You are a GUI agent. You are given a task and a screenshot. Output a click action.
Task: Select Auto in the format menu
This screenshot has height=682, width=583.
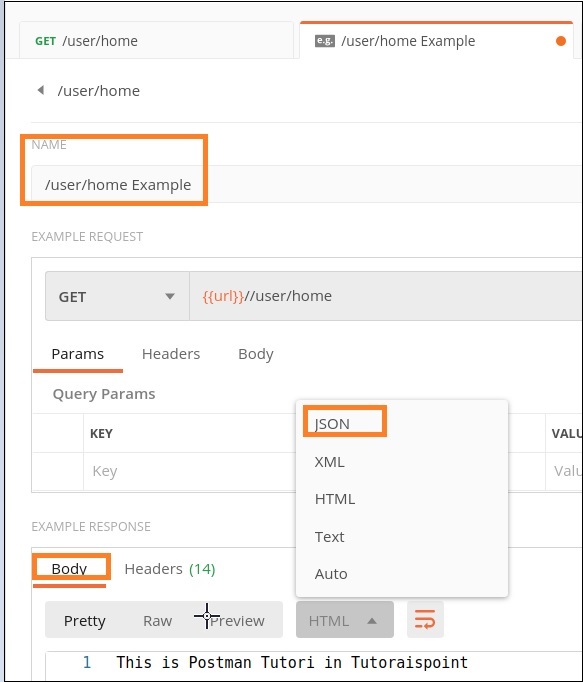point(331,574)
